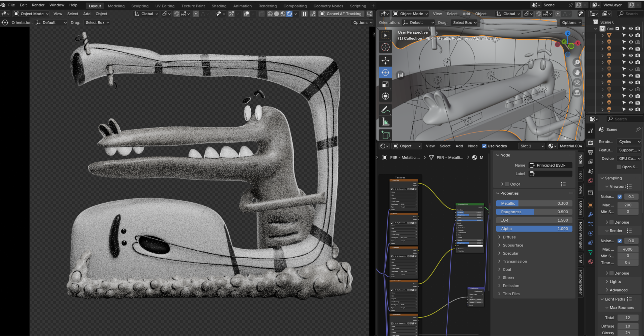
Task: Click the Add Cube tool icon
Action: [x=385, y=135]
